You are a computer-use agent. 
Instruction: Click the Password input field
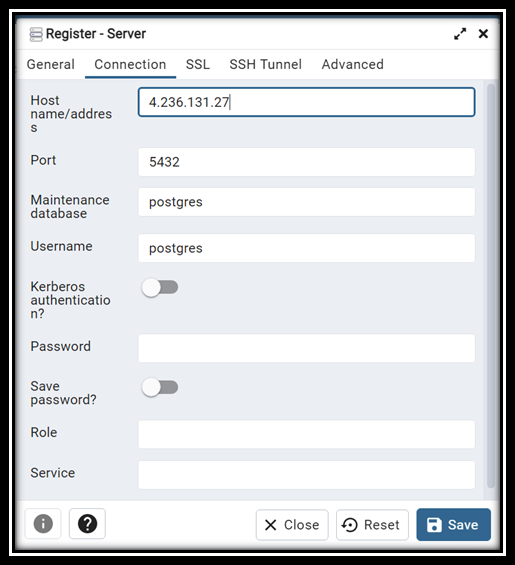(x=306, y=348)
